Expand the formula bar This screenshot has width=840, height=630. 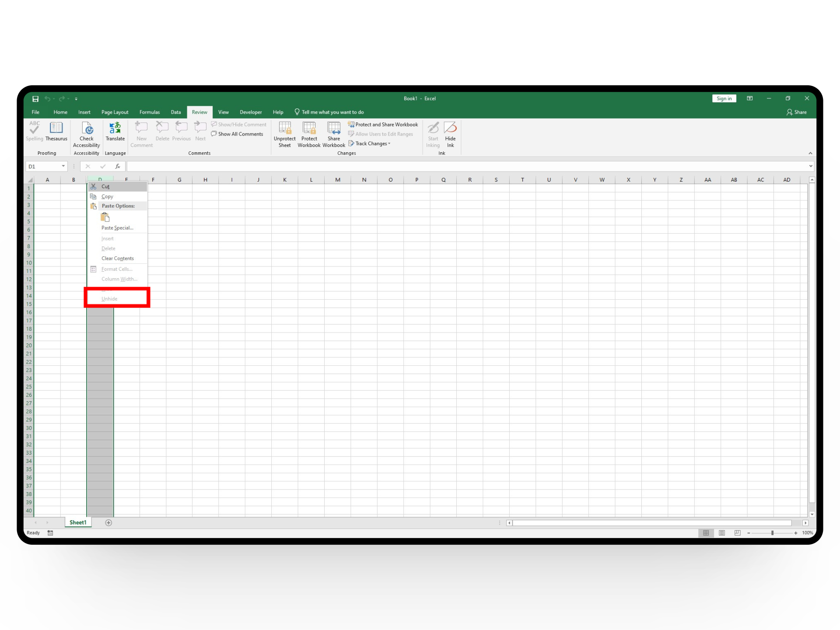(810, 166)
